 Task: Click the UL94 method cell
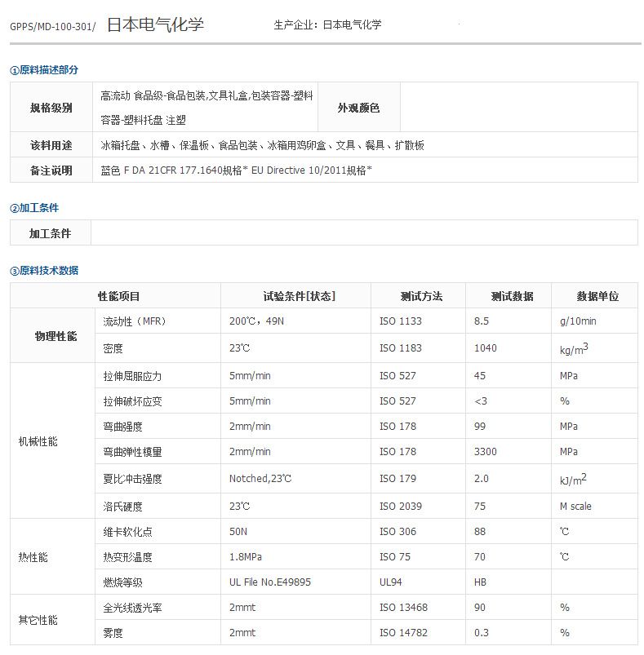pos(419,582)
